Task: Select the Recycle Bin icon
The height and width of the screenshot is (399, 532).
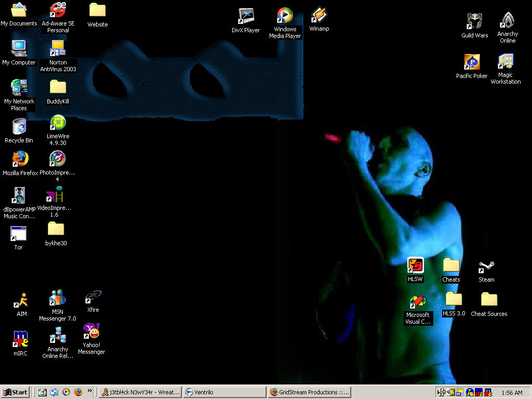Action: point(19,126)
